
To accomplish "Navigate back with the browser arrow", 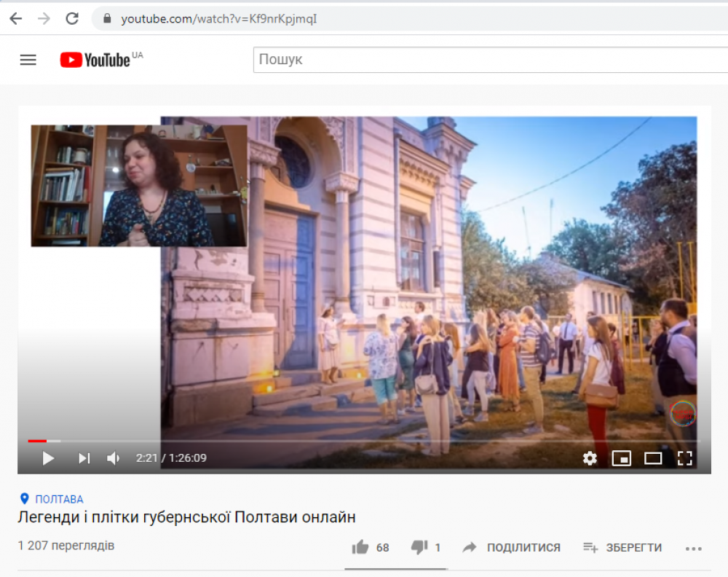I will pyautogui.click(x=15, y=18).
